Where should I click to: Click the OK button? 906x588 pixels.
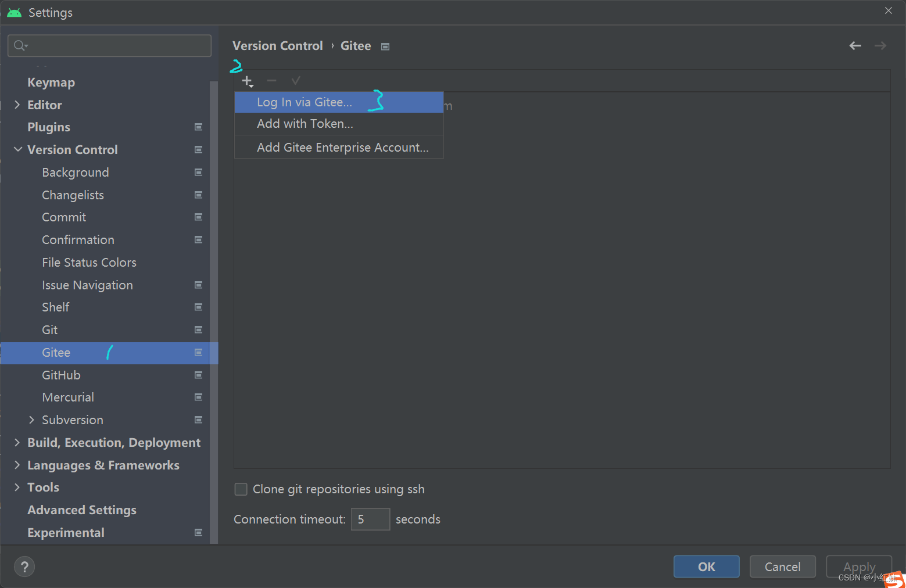[706, 567]
